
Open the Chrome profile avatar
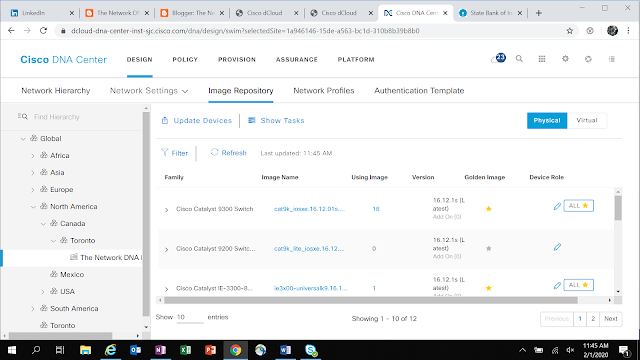[x=612, y=31]
